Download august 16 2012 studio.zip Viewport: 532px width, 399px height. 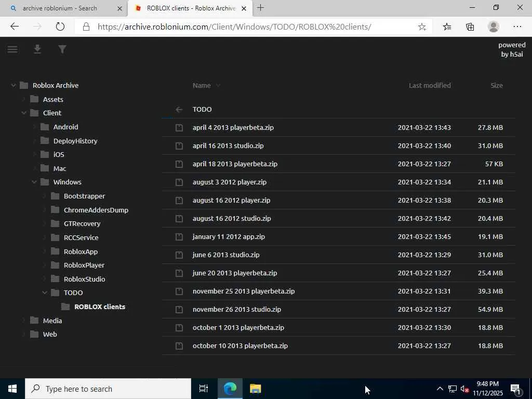pyautogui.click(x=231, y=219)
